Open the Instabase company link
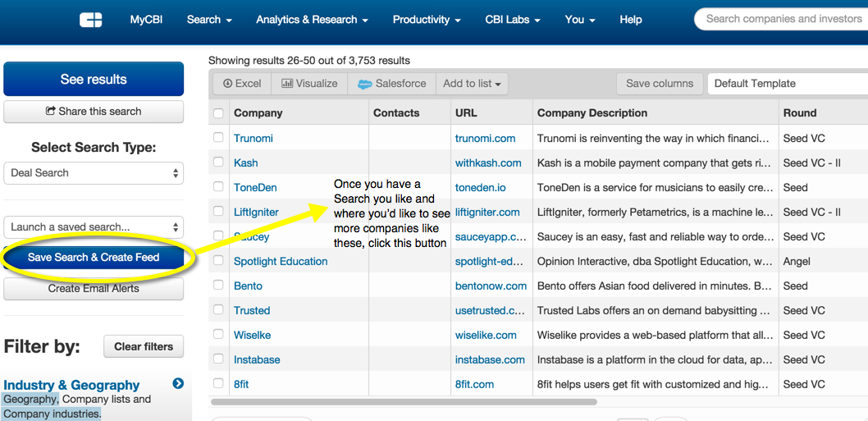Viewport: 868px width, 421px height. coord(257,359)
